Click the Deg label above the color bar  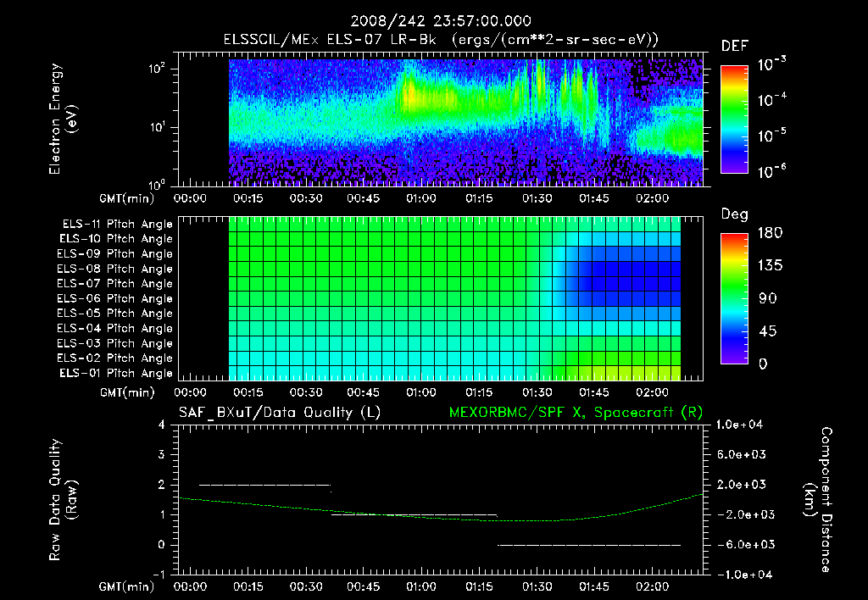coord(734,214)
